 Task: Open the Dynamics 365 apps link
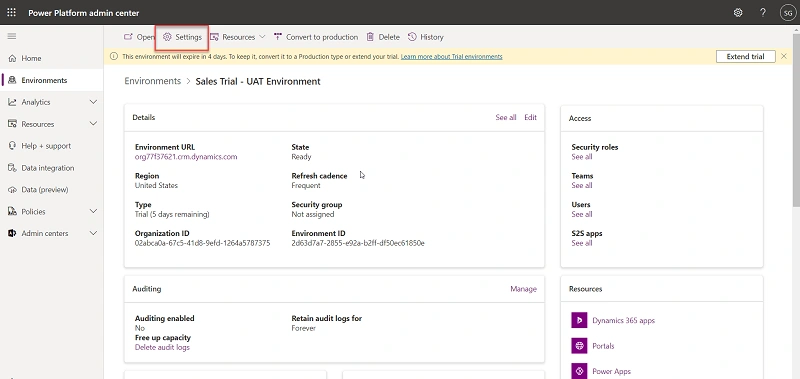623,320
